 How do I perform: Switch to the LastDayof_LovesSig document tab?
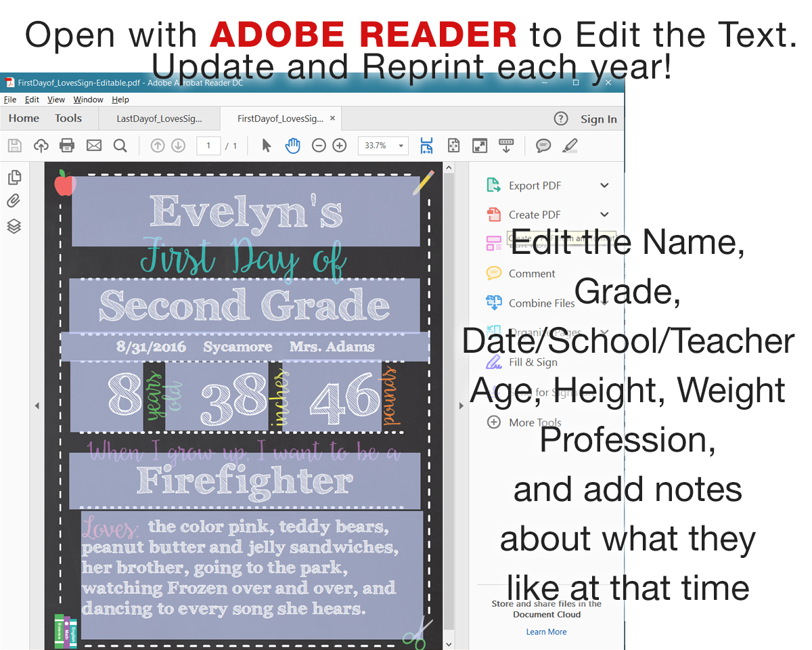point(160,119)
